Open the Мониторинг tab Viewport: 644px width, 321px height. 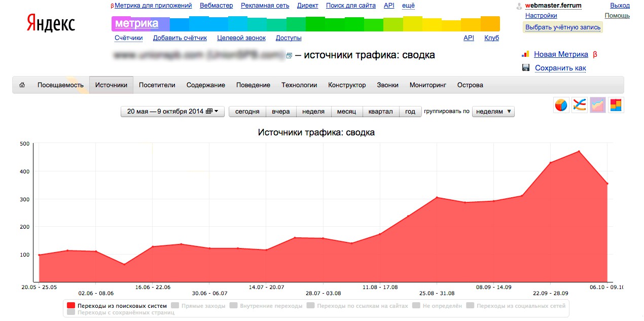(428, 85)
